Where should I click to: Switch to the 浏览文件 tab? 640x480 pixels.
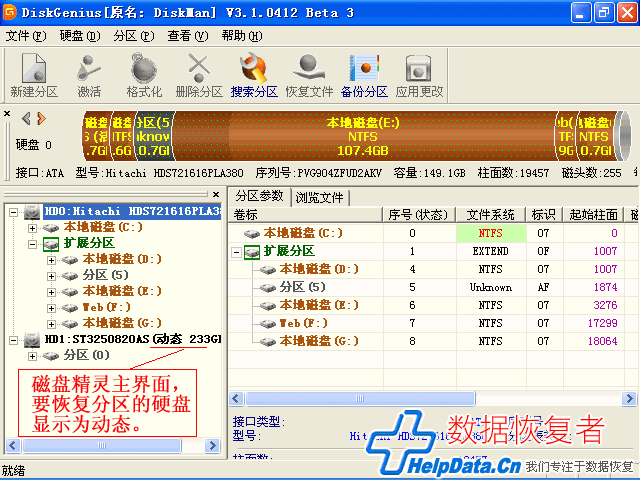(x=320, y=198)
